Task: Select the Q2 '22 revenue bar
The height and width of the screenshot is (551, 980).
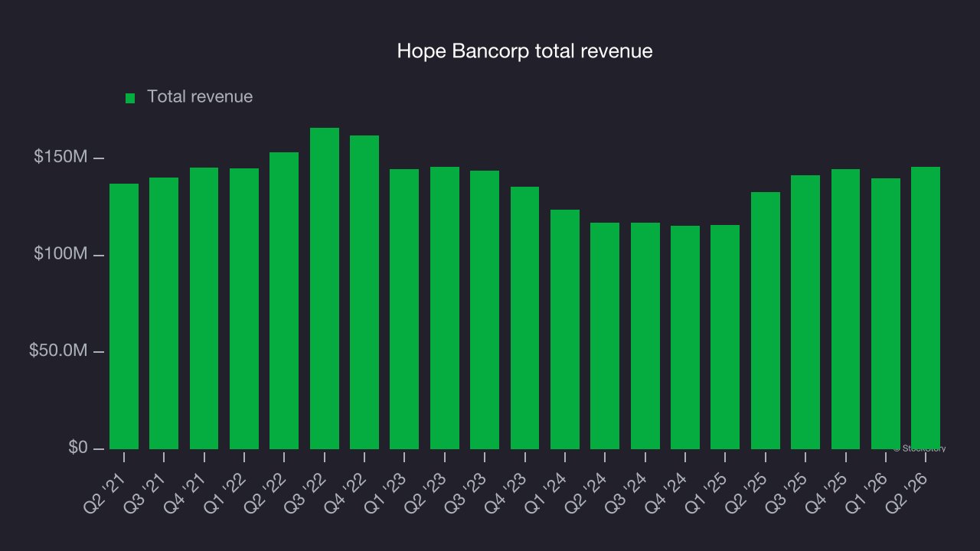Action: 284,301
